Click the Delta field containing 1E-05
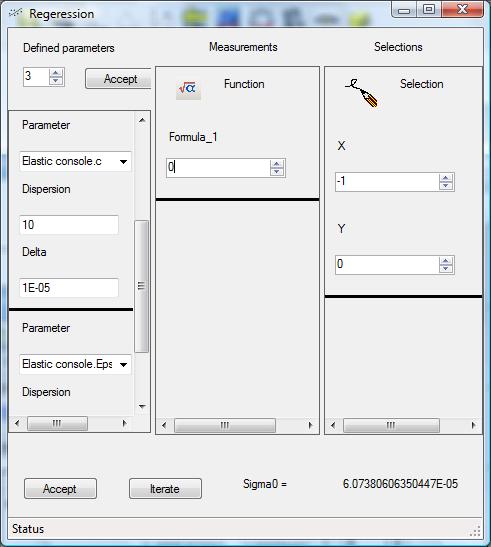491x547 pixels. pyautogui.click(x=69, y=288)
